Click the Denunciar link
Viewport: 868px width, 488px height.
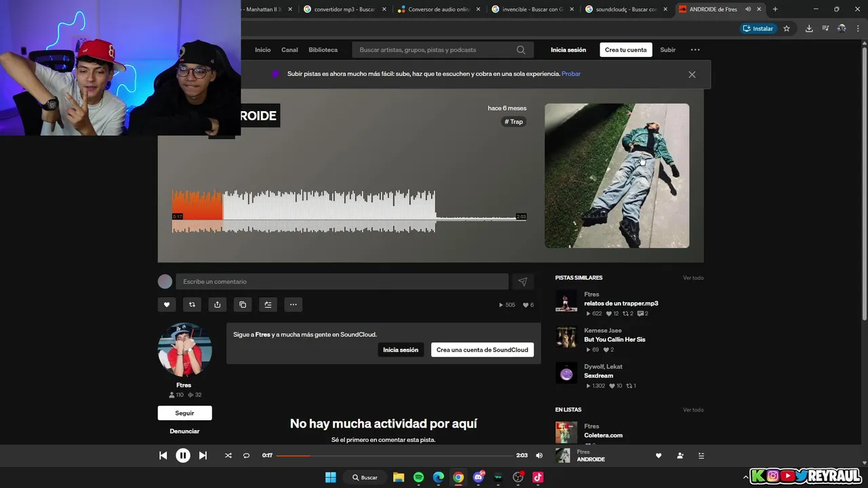184,431
